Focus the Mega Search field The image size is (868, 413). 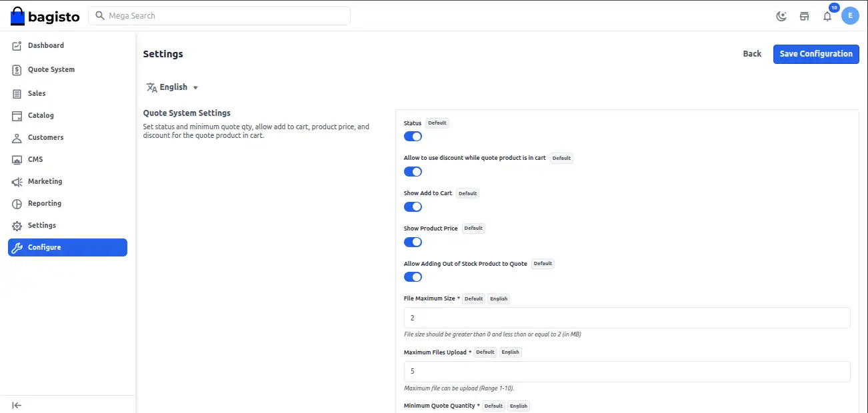pyautogui.click(x=219, y=15)
